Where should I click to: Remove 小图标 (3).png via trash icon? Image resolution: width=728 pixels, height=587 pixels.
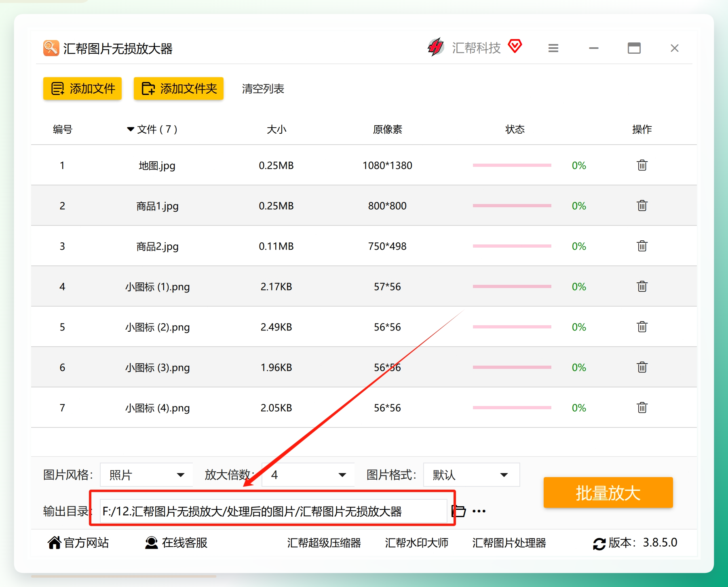642,367
